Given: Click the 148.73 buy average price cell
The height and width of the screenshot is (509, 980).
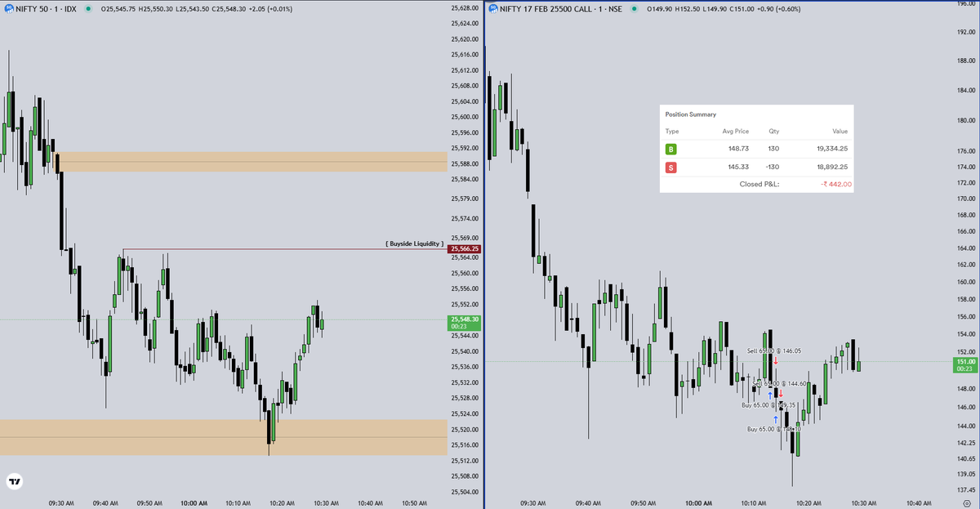Looking at the screenshot, I should tap(739, 150).
